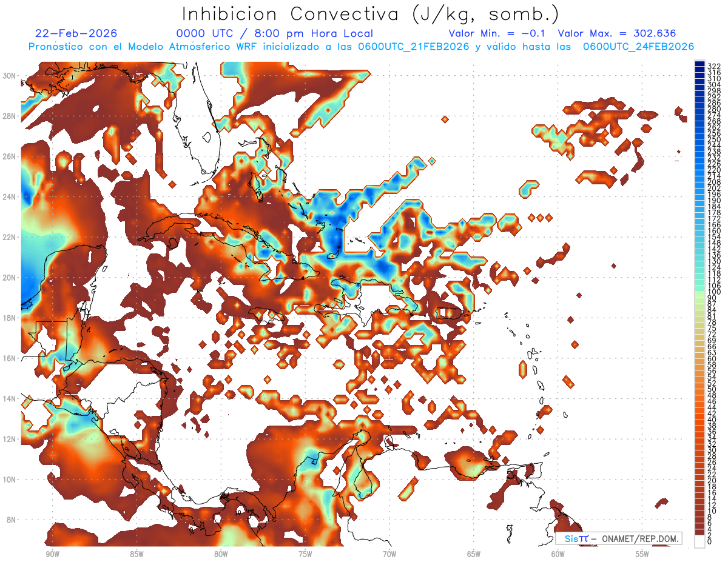Click the 'Valor Max. = 302.636' readout
The image size is (728, 562).
[616, 33]
